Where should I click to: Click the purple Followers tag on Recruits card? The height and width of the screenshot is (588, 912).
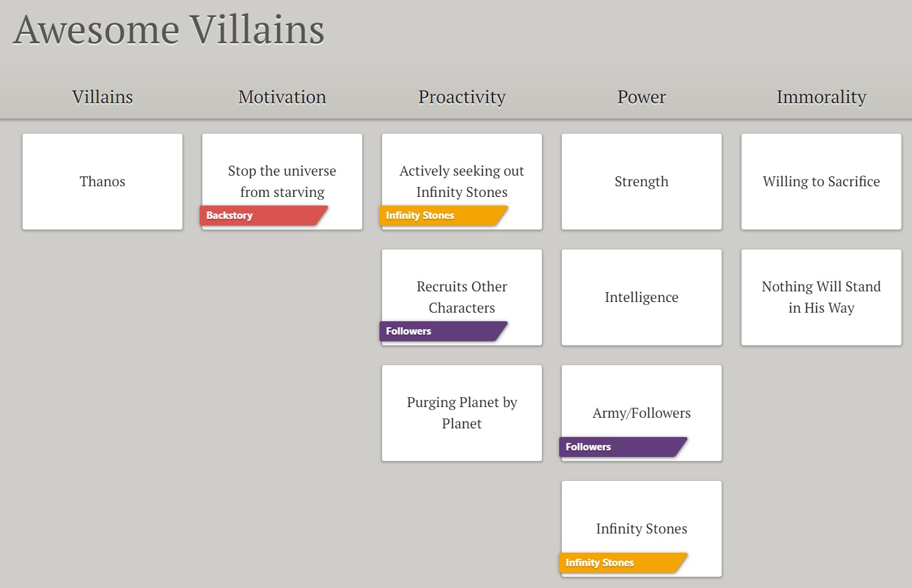(443, 331)
